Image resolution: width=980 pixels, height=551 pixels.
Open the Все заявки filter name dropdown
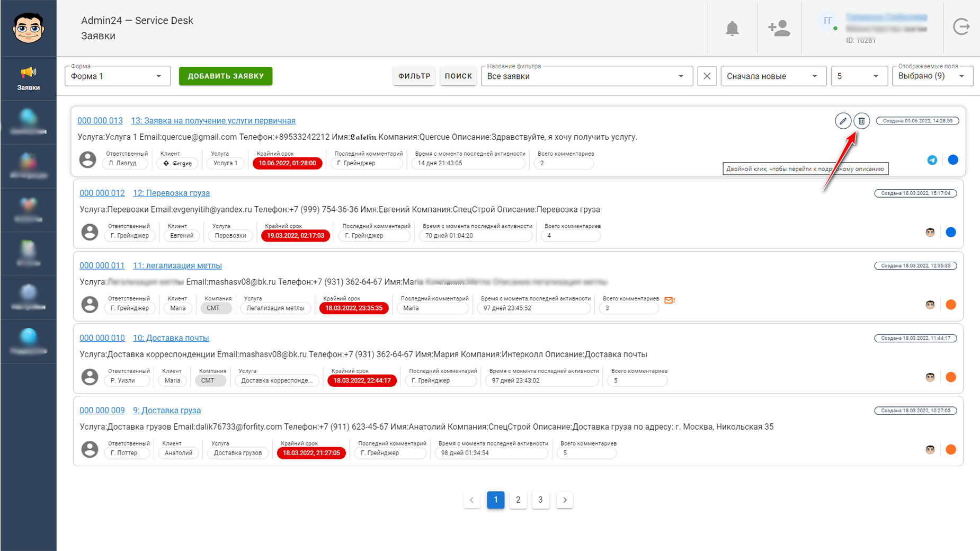(x=587, y=76)
